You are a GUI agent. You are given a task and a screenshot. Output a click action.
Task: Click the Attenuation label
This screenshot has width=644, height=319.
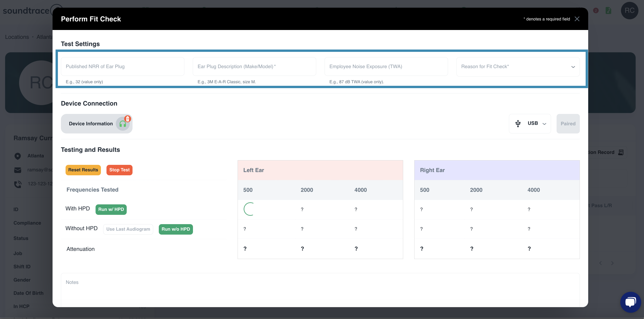(80, 249)
